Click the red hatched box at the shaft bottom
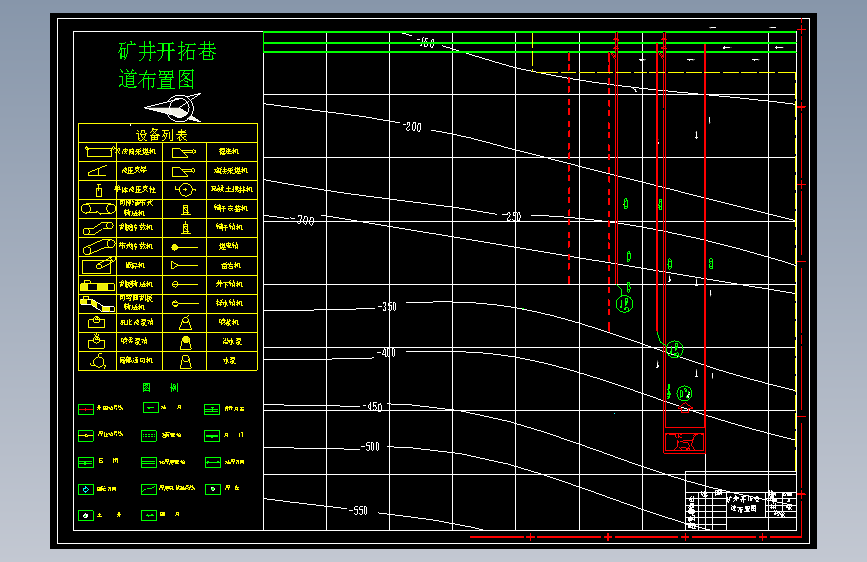Screen dimensions: 867x562 pos(685,442)
